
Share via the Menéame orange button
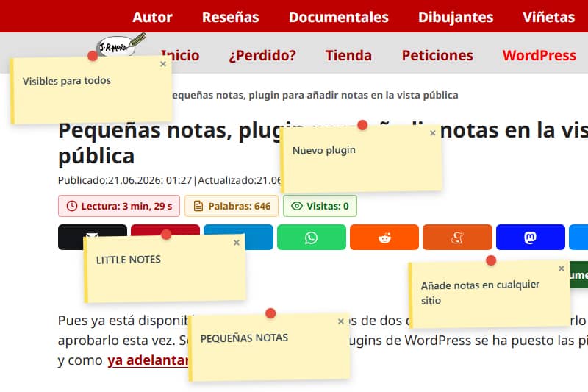click(457, 237)
